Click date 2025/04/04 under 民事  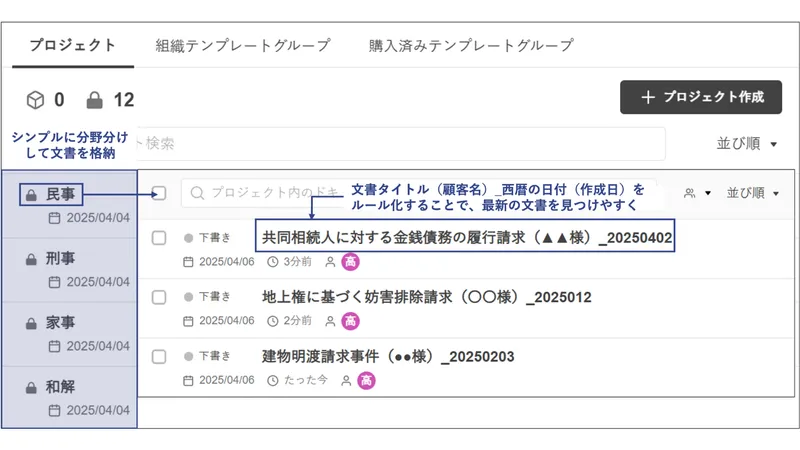pos(98,218)
